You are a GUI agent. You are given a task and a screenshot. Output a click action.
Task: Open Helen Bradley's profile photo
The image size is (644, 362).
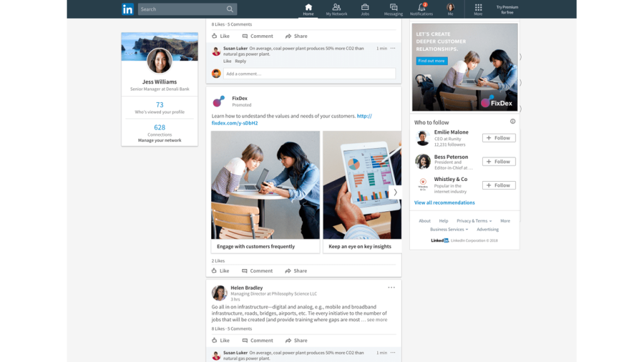point(219,293)
